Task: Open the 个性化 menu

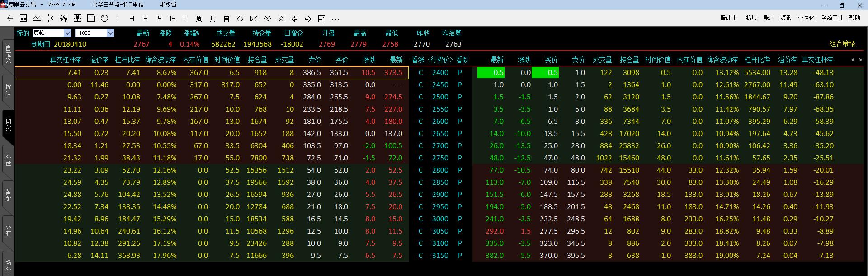Action: [806, 18]
